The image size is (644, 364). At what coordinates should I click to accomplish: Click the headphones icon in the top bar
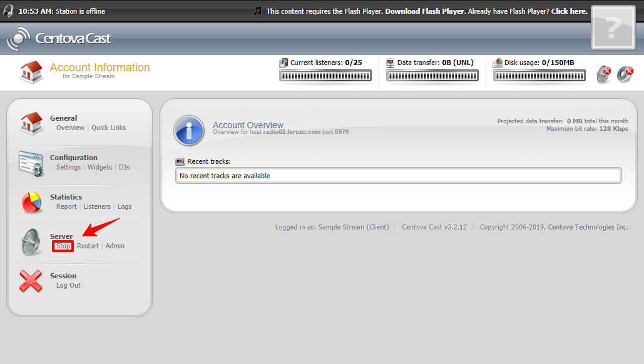[8, 11]
